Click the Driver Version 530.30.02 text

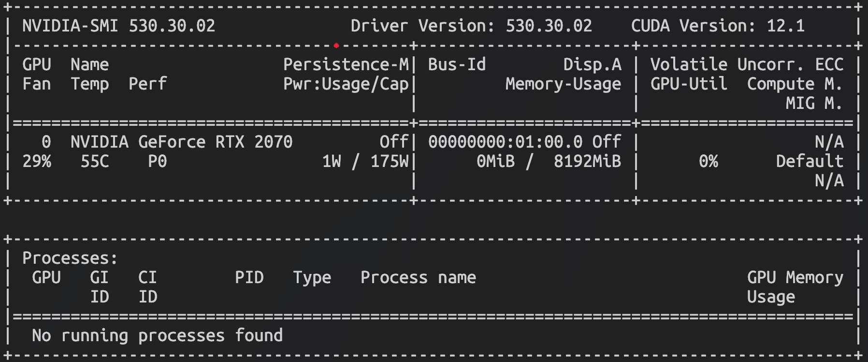click(x=471, y=26)
